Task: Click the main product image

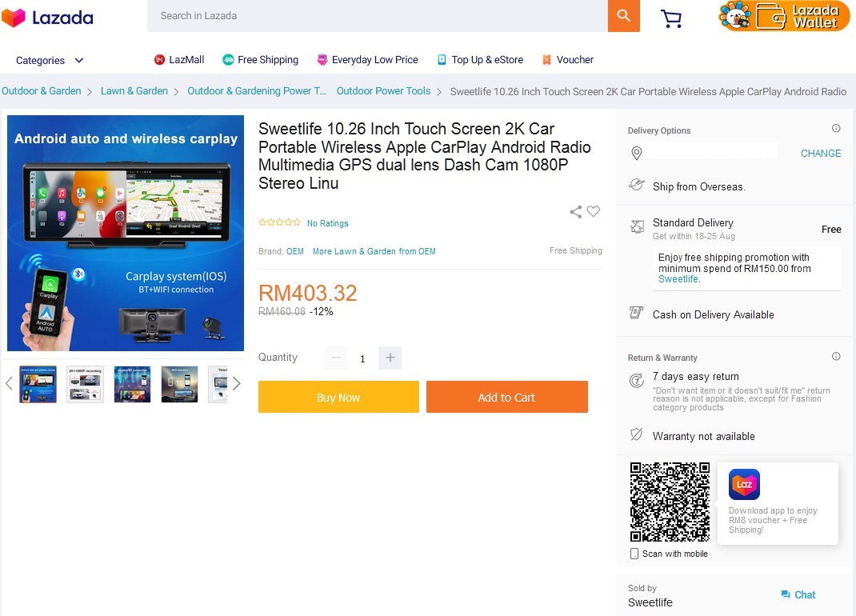Action: (x=126, y=233)
